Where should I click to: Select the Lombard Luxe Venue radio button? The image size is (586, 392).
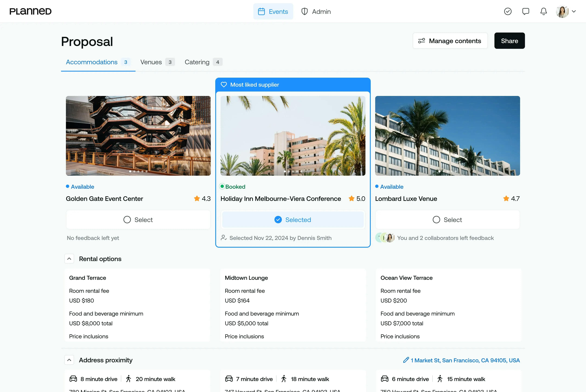436,219
